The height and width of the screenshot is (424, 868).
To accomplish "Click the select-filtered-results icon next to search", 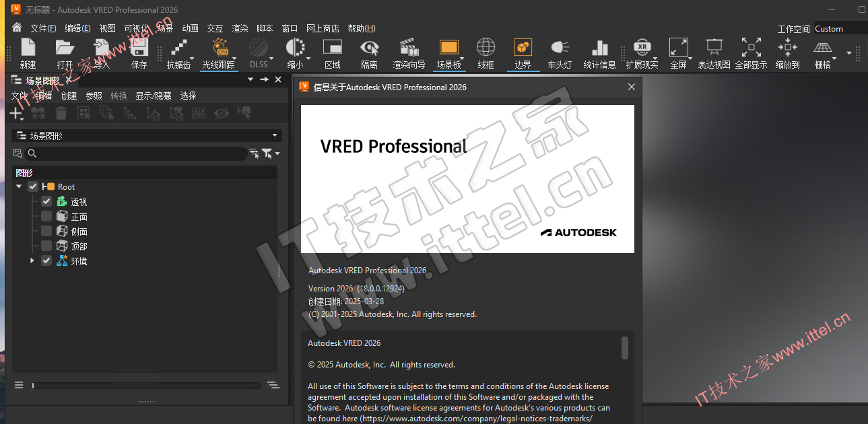I will (254, 153).
